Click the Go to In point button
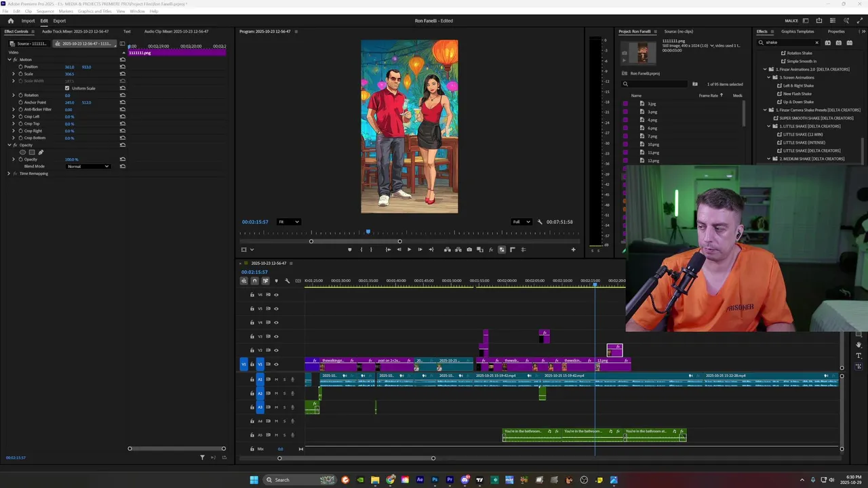868x488 pixels. (388, 249)
